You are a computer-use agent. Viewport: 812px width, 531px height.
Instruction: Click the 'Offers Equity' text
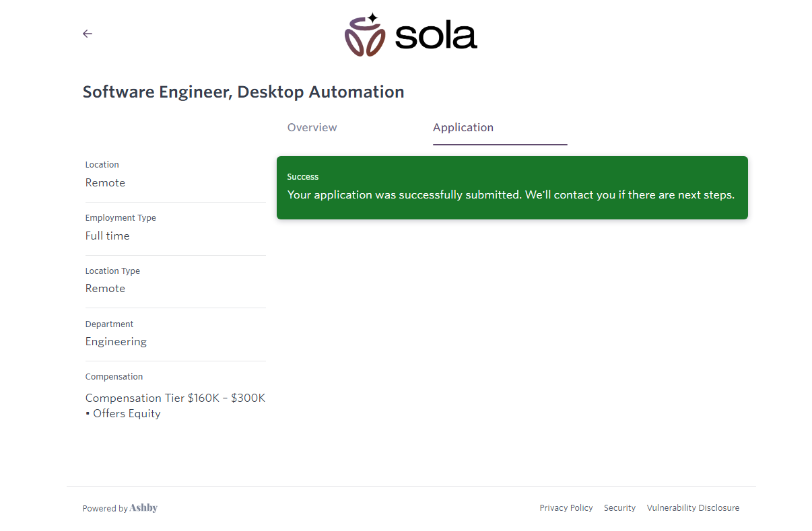coord(127,414)
